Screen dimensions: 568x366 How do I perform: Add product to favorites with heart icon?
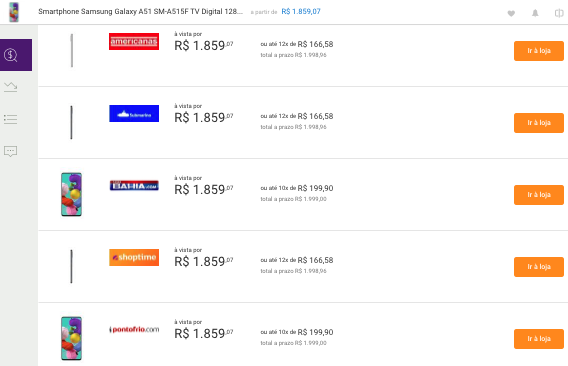[x=511, y=13]
